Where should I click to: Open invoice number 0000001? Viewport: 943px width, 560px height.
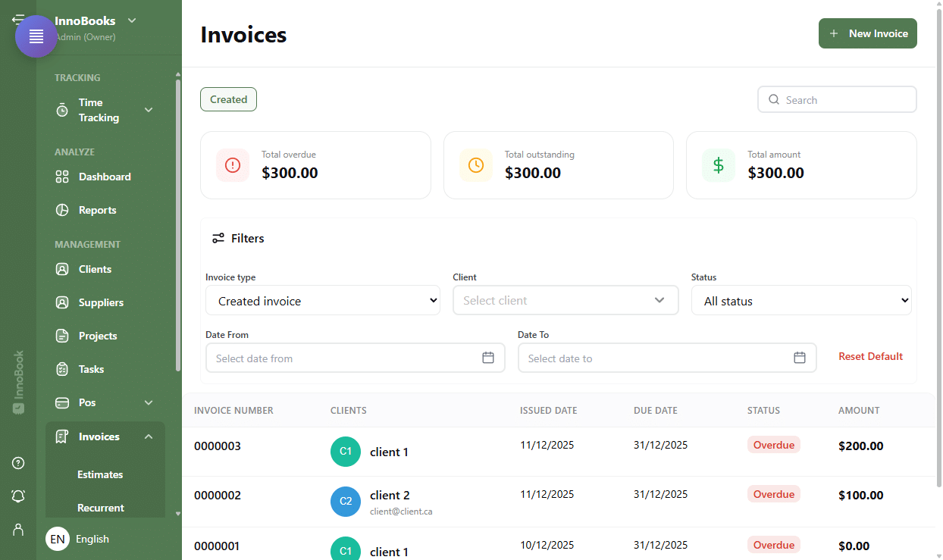[x=218, y=546]
